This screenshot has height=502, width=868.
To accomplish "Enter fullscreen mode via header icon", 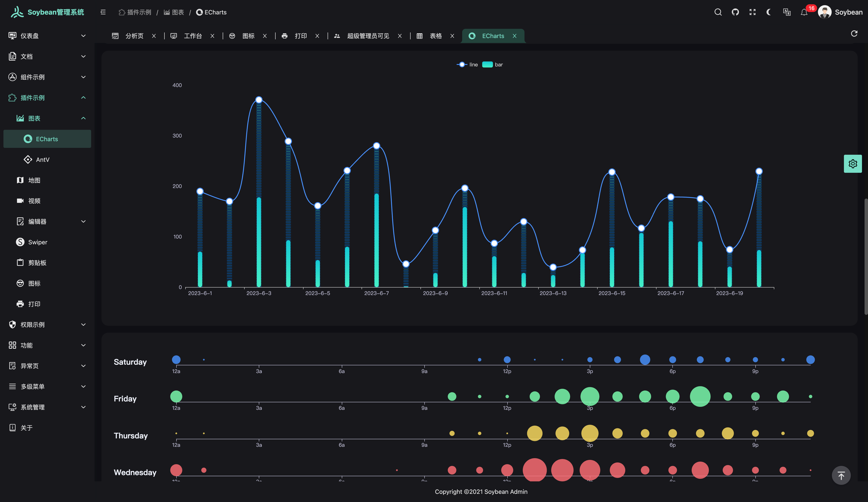I will pyautogui.click(x=752, y=12).
